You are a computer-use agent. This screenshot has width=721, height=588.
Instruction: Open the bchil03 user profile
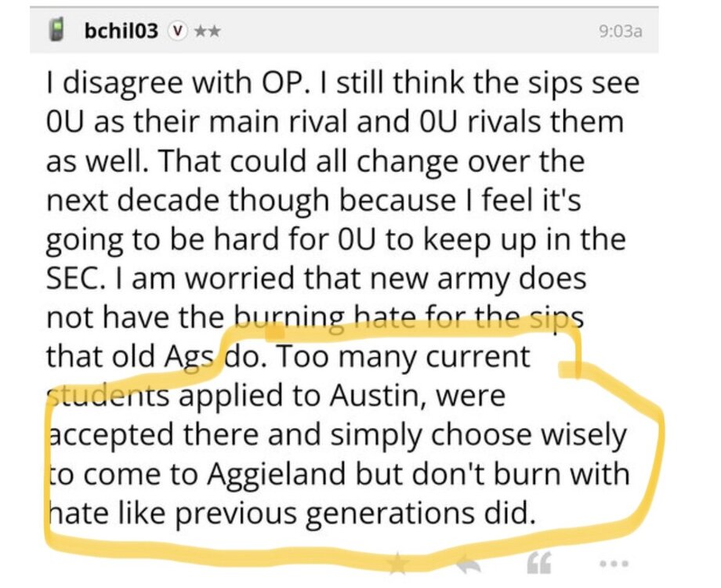coord(121,31)
